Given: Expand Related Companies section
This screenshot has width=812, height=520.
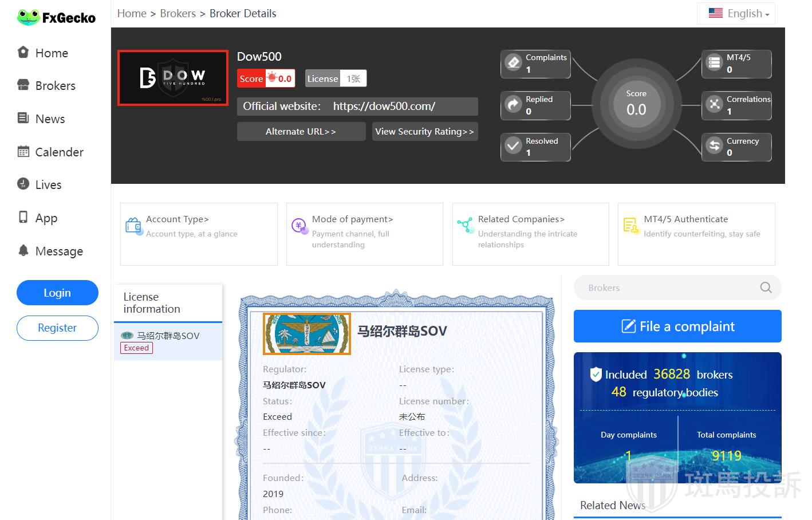Looking at the screenshot, I should 530,234.
